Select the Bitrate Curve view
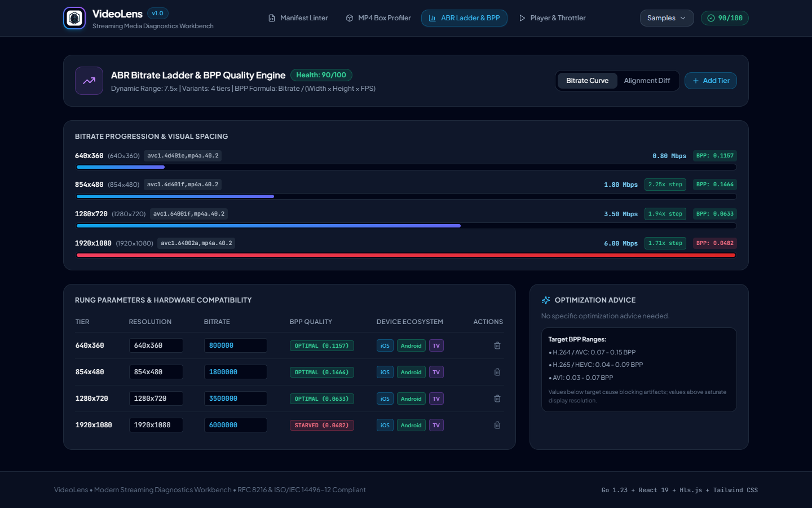The image size is (812, 508). 587,81
